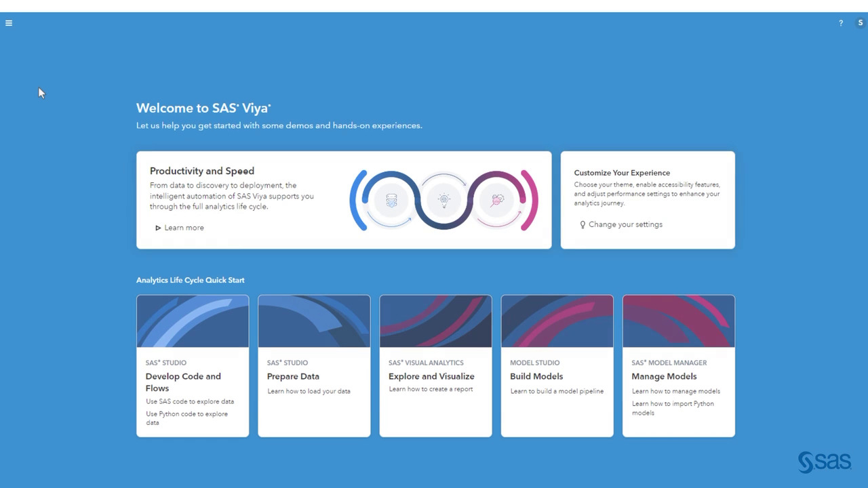Click the Develop Code and Flows card image
This screenshot has height=488, width=868.
click(193, 321)
